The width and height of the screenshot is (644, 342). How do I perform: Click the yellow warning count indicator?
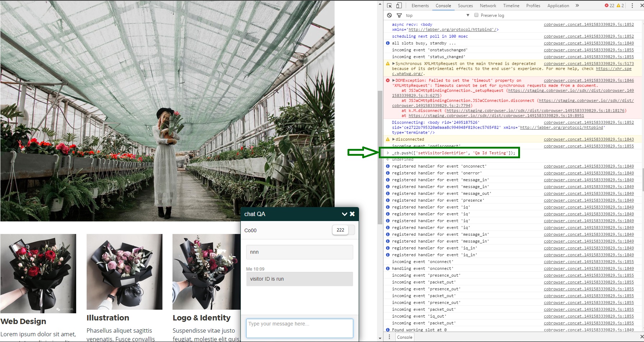(620, 6)
